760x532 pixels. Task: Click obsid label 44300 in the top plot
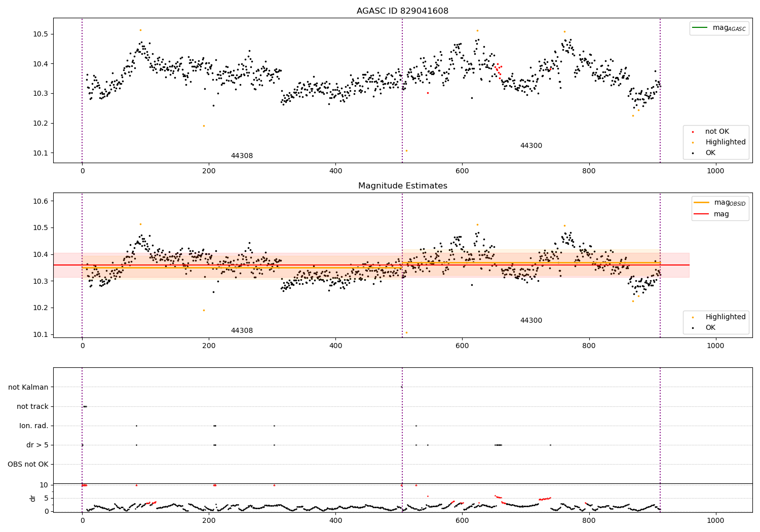[531, 146]
